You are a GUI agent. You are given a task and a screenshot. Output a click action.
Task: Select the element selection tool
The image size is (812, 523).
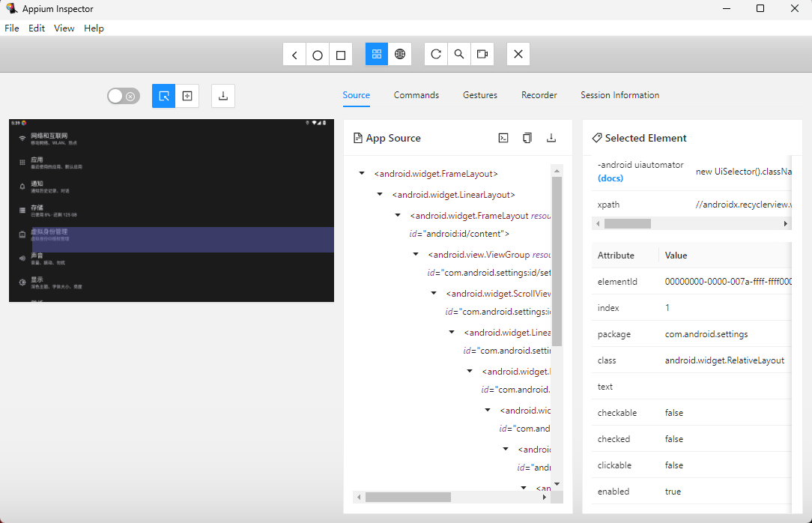click(163, 96)
